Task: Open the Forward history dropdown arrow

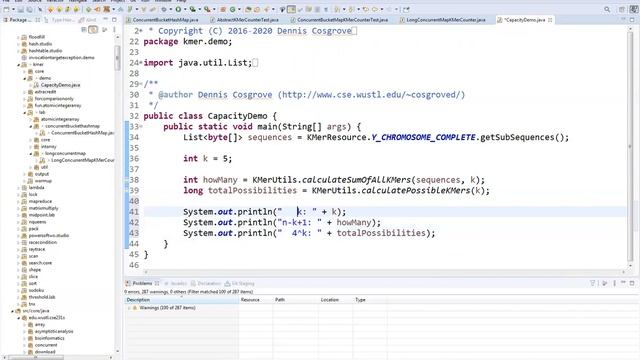Action: (396, 9)
